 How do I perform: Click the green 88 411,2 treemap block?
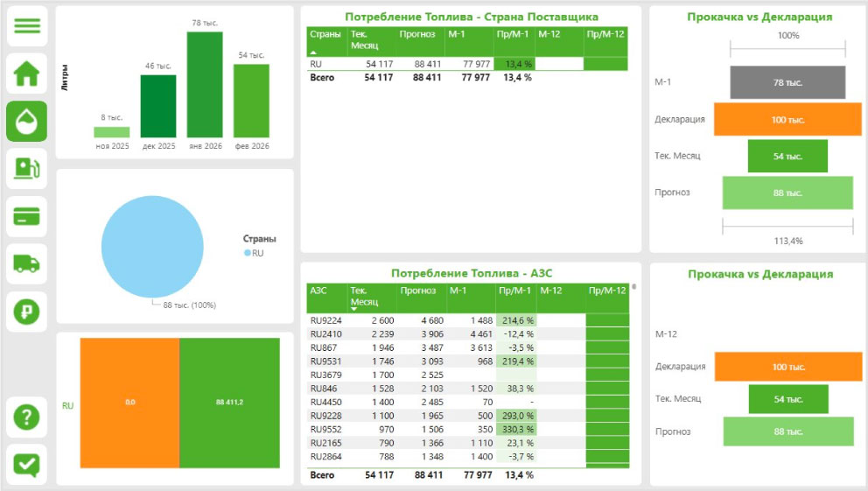(x=229, y=402)
